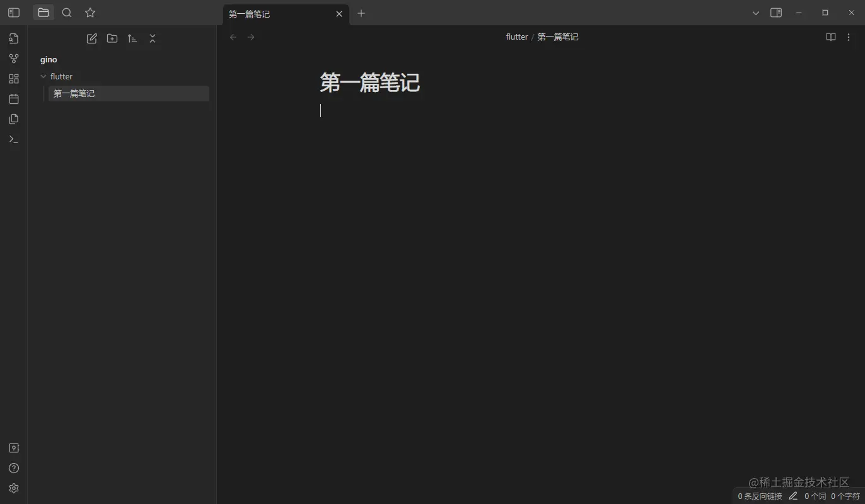This screenshot has width=865, height=504.
Task: Change file sort order
Action: 132,38
